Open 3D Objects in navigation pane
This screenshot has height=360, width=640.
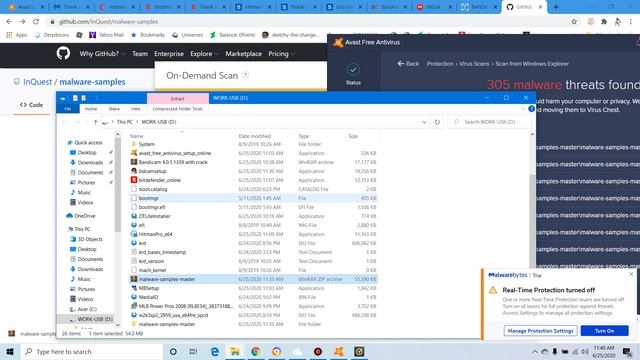click(x=90, y=239)
